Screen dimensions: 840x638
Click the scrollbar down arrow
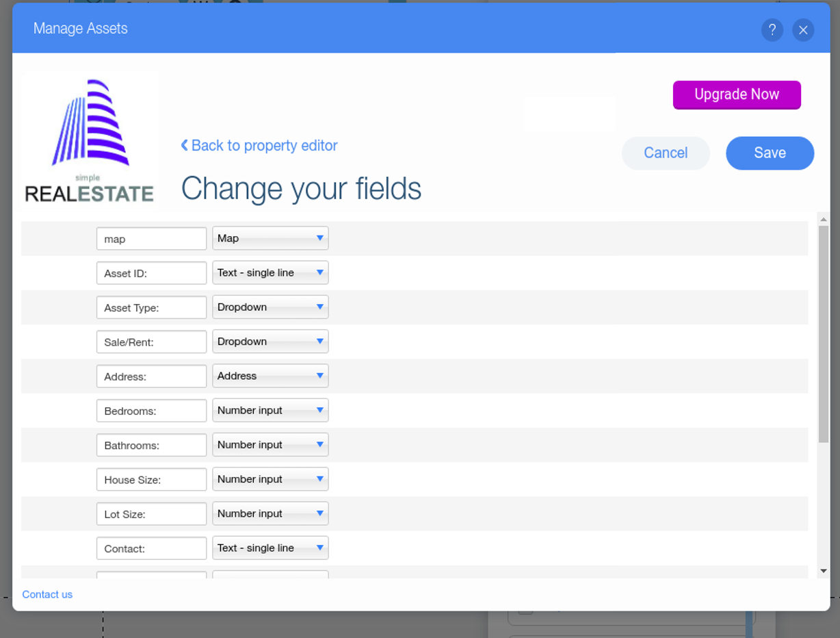click(x=824, y=571)
